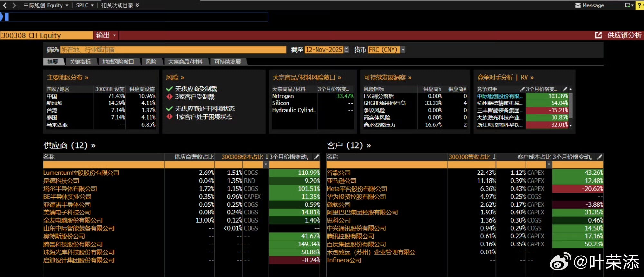
Task: Click pencil edit icon in 供应商 table header
Action: tap(317, 157)
